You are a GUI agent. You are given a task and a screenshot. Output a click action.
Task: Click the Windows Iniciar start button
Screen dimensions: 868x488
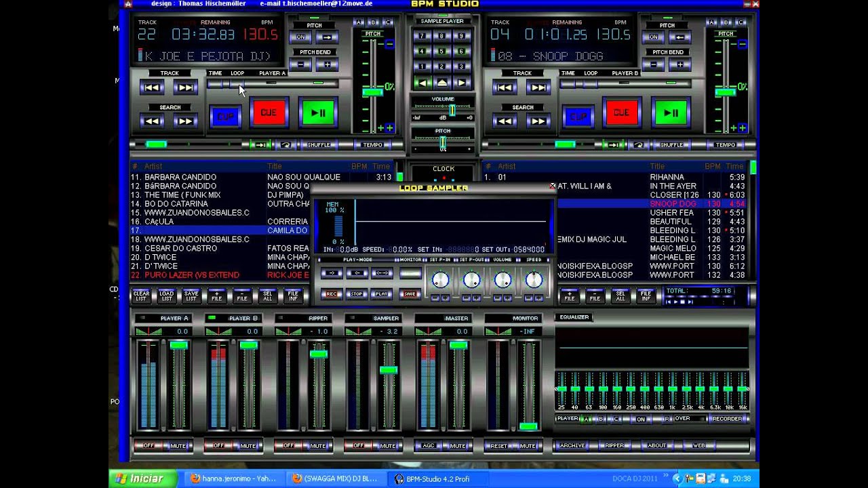pos(138,479)
